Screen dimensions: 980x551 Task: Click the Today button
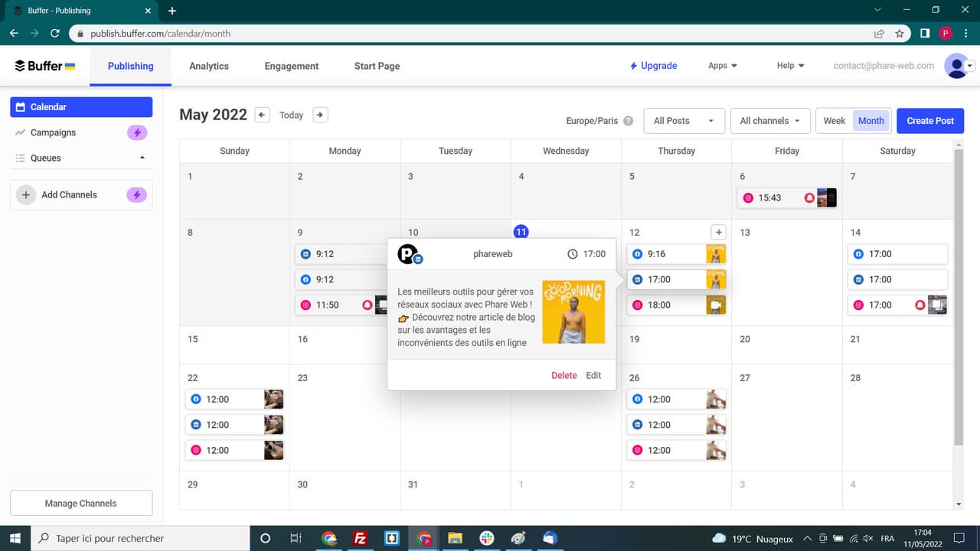click(x=291, y=115)
